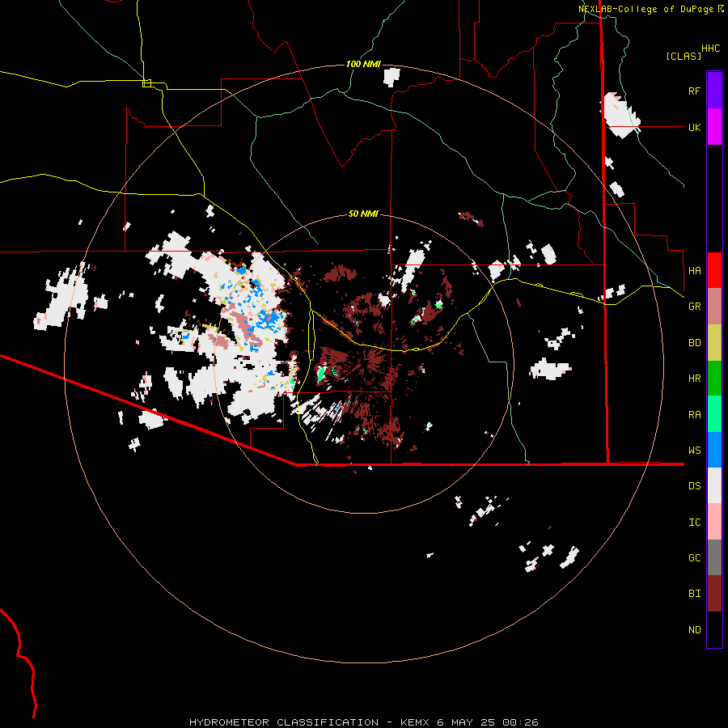Pick the RA light-green legend swatch
Screen dimensions: 728x728
pos(714,414)
